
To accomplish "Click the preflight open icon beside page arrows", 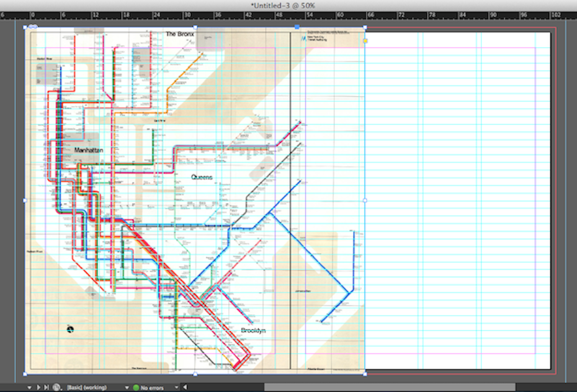I will 56,387.
